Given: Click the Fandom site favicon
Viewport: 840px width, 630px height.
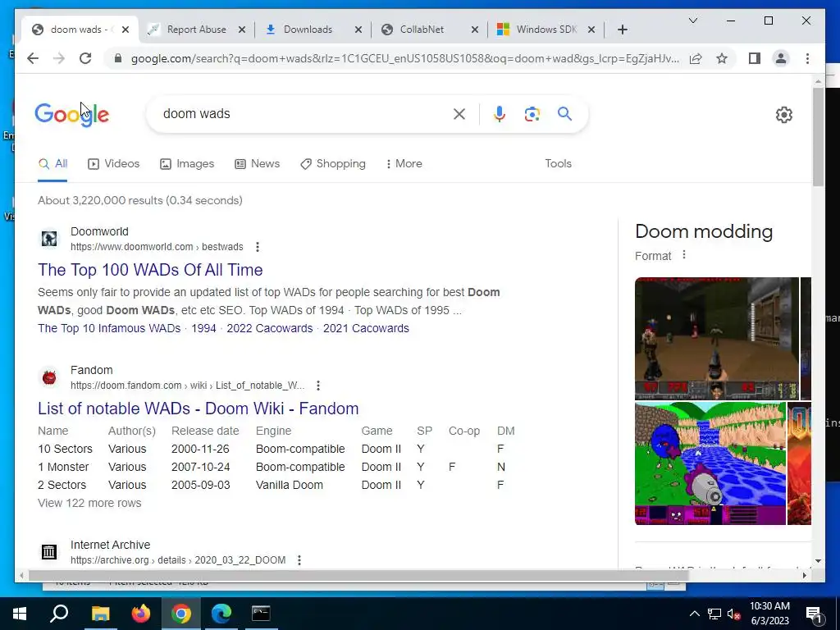Looking at the screenshot, I should click(x=49, y=377).
